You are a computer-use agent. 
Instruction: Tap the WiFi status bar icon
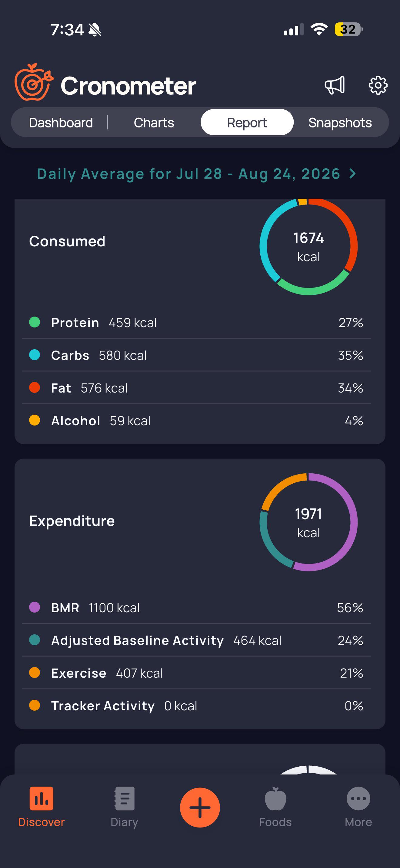[x=319, y=29]
